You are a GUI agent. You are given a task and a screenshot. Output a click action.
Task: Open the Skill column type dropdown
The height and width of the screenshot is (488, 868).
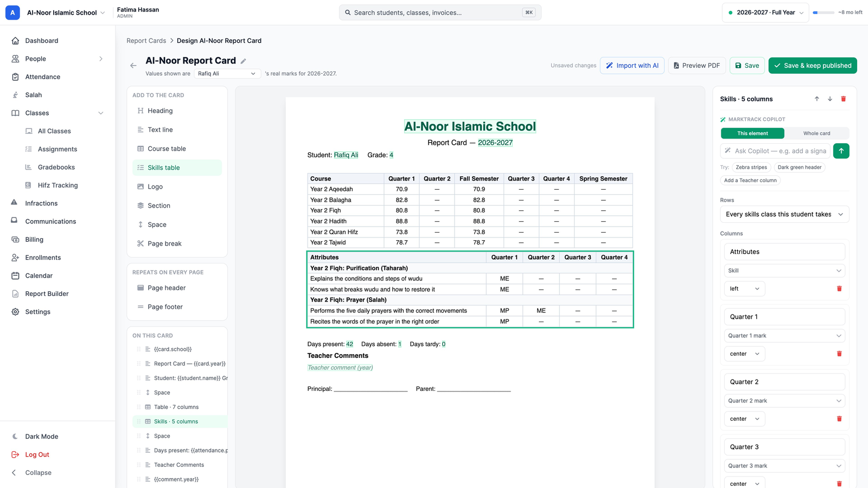(x=784, y=271)
